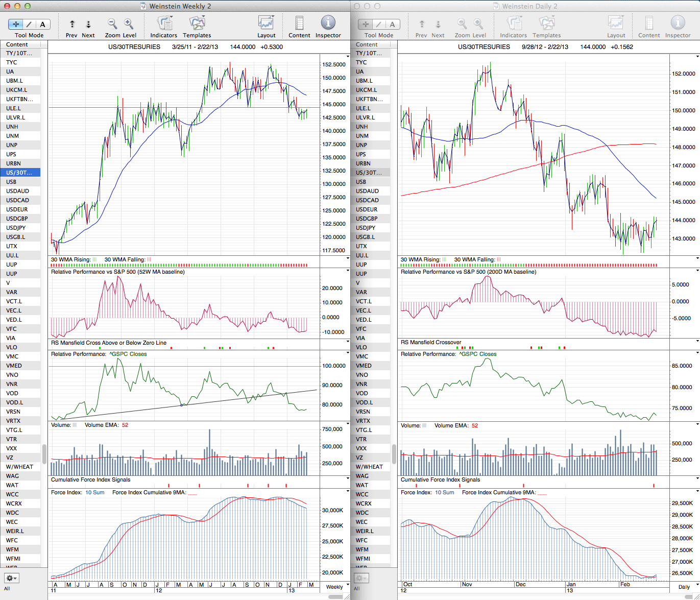Viewport: 700px width, 600px height.
Task: Select the crosshair tool in Tool Mode
Action: 16,24
